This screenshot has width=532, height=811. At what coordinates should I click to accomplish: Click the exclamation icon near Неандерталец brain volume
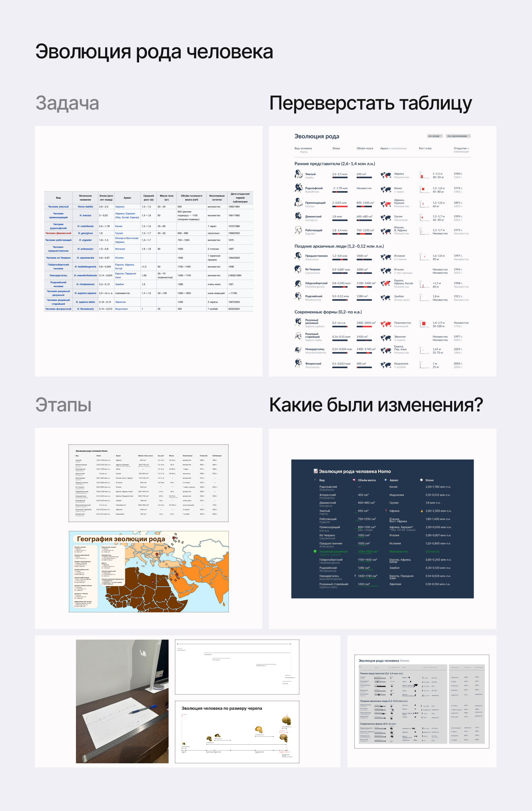[355, 576]
